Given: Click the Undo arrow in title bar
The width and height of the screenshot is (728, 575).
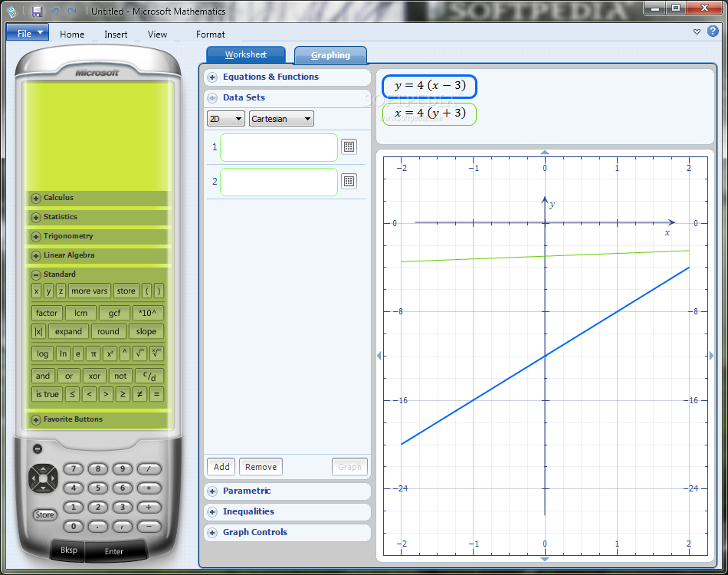Looking at the screenshot, I should pyautogui.click(x=55, y=11).
